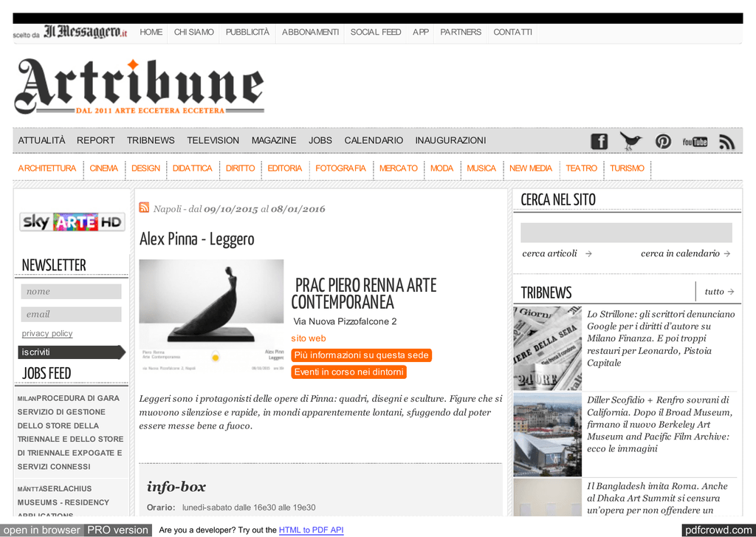Select MERCATO category
The height and width of the screenshot is (537, 756).
[398, 168]
